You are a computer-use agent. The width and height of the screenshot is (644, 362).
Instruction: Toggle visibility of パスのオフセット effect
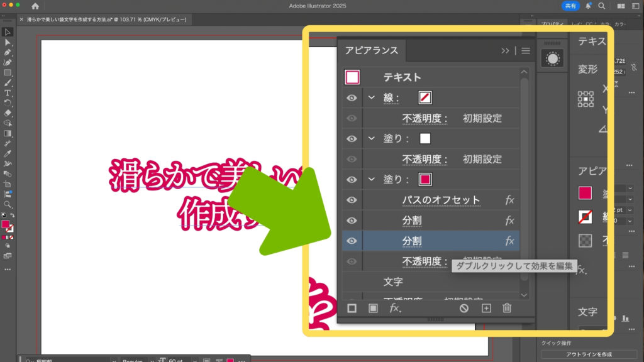click(x=352, y=200)
